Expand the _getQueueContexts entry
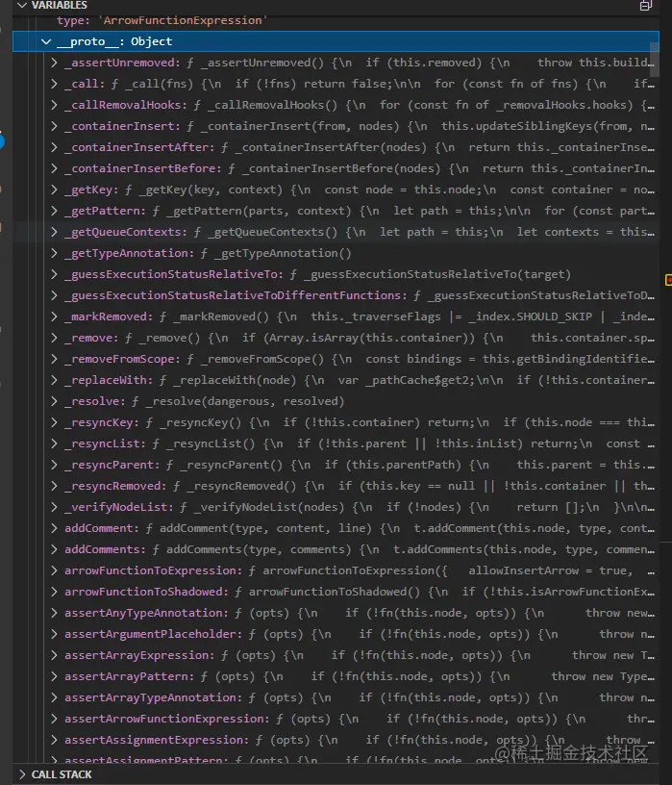The height and width of the screenshot is (785, 672). coord(54,232)
